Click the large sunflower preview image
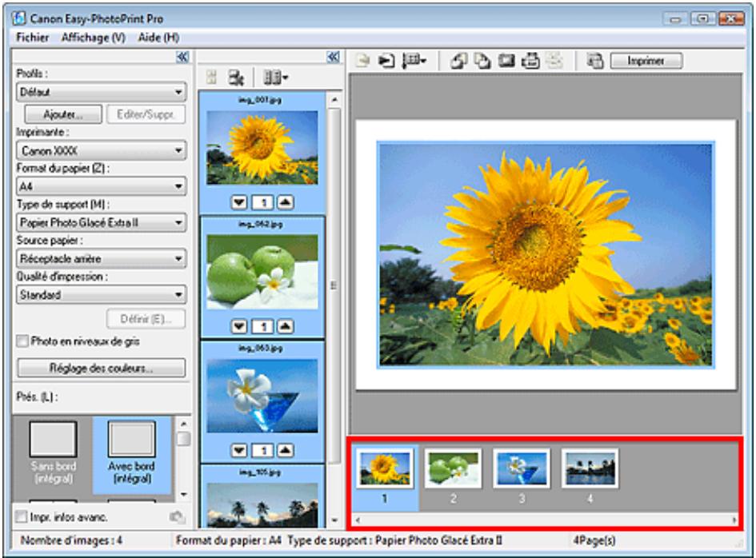 pos(546,254)
